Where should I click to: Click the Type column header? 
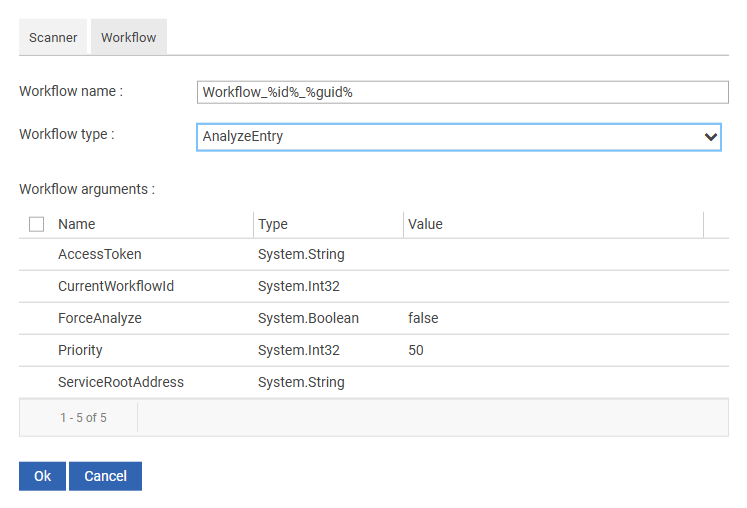[273, 224]
